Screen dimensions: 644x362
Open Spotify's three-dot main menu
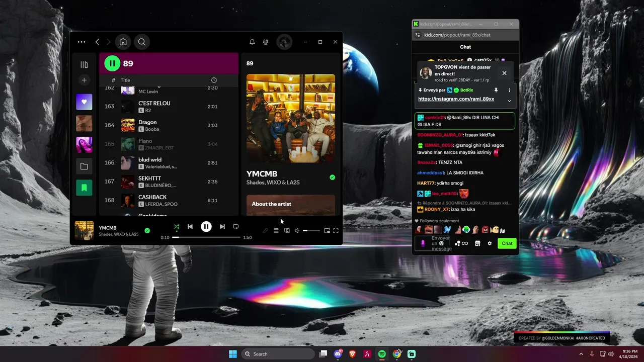(82, 42)
